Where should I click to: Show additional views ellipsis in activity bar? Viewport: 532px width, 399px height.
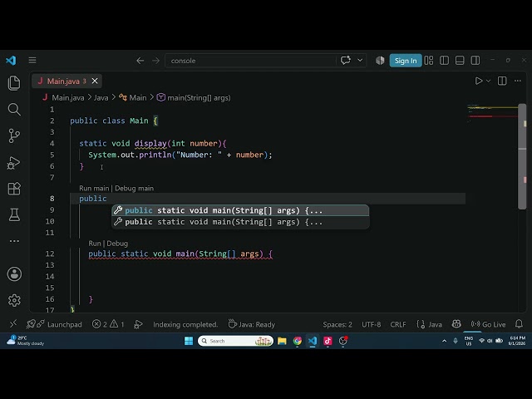[x=14, y=241]
